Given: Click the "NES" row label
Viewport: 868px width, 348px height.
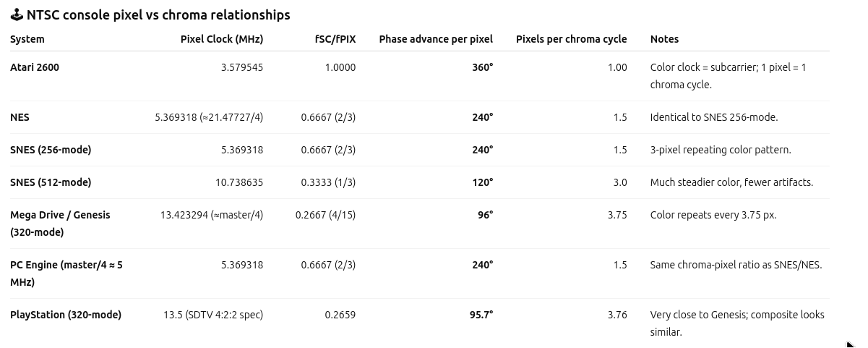Looking at the screenshot, I should tap(20, 117).
